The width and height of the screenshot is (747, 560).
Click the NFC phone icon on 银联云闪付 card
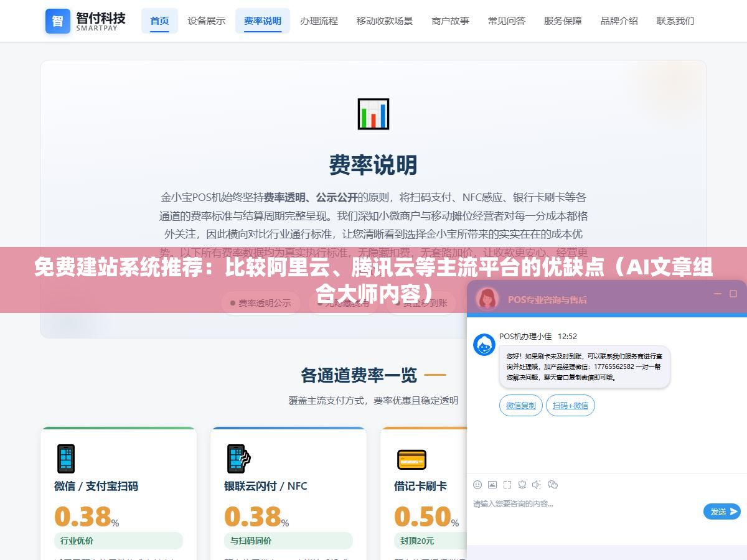238,459
